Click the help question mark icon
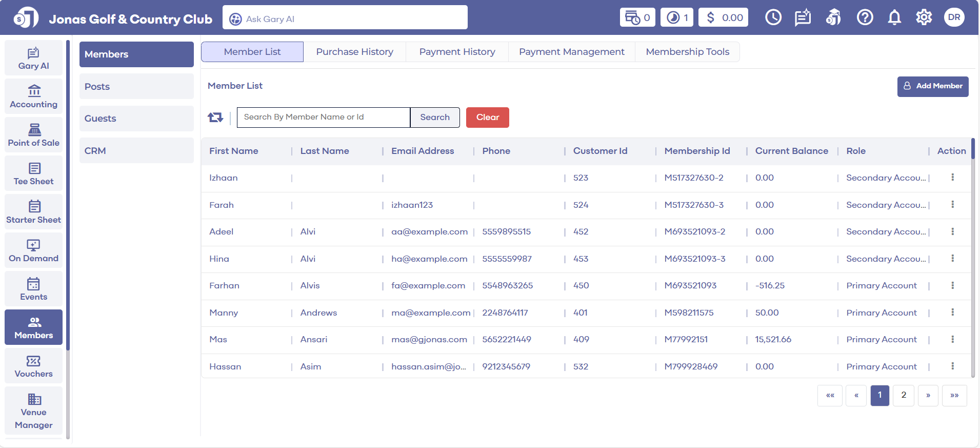Image resolution: width=980 pixels, height=448 pixels. [865, 17]
